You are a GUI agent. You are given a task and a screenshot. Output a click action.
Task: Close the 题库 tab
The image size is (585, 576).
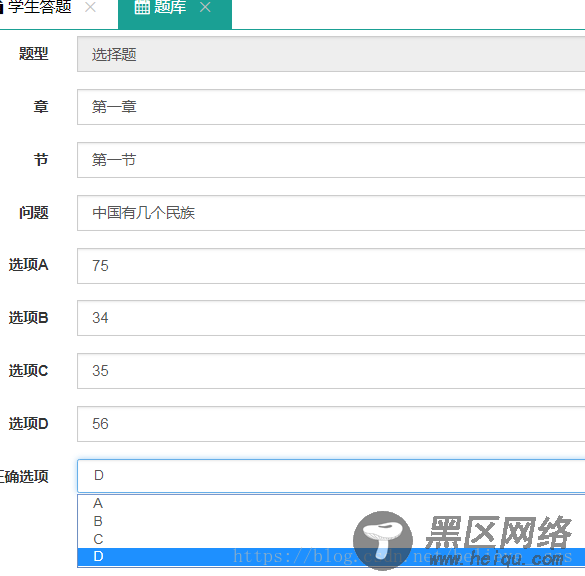(x=205, y=7)
